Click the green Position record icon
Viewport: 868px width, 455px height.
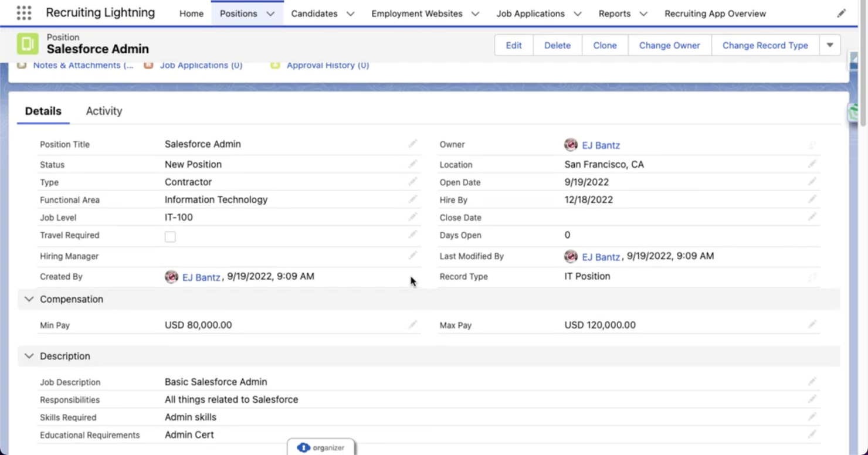point(28,44)
